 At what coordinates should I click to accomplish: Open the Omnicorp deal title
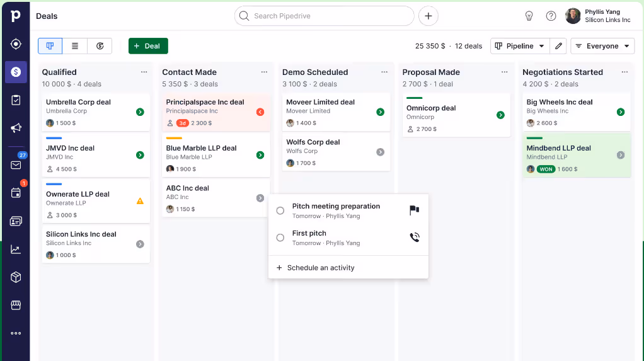[x=431, y=108]
